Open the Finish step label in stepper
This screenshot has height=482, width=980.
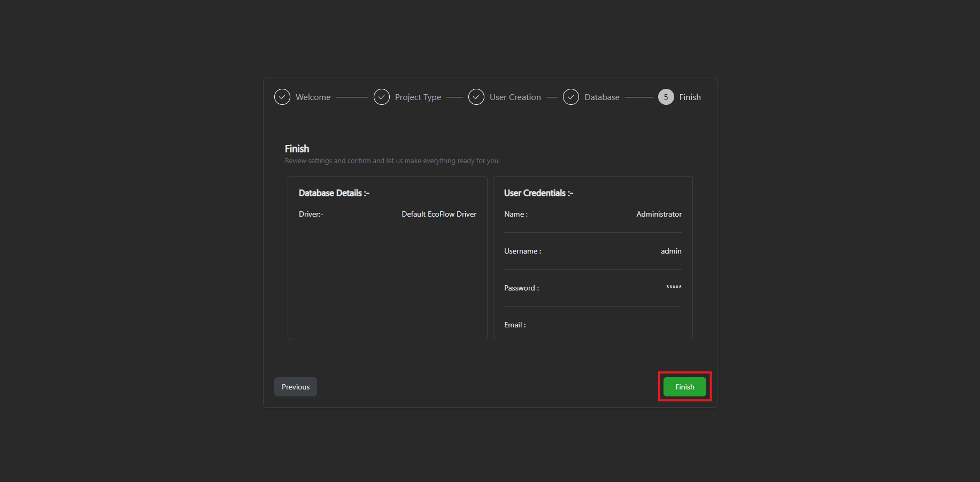coord(690,97)
